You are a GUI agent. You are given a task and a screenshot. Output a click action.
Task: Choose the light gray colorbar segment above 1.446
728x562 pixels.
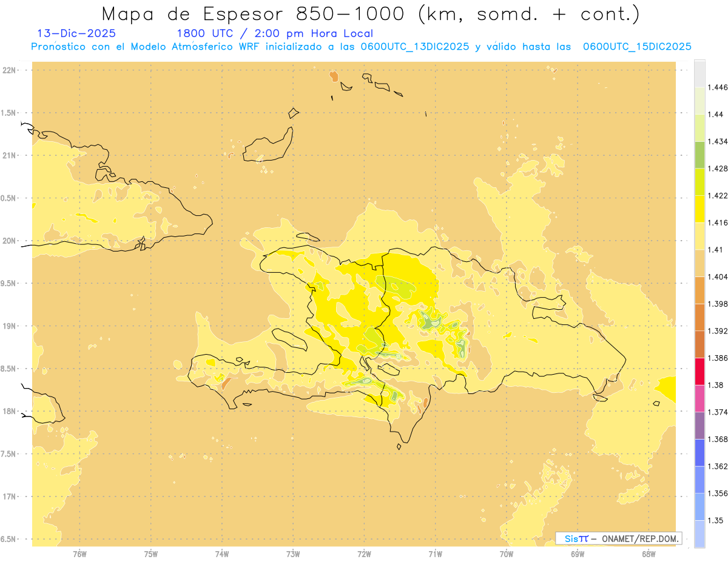699,73
